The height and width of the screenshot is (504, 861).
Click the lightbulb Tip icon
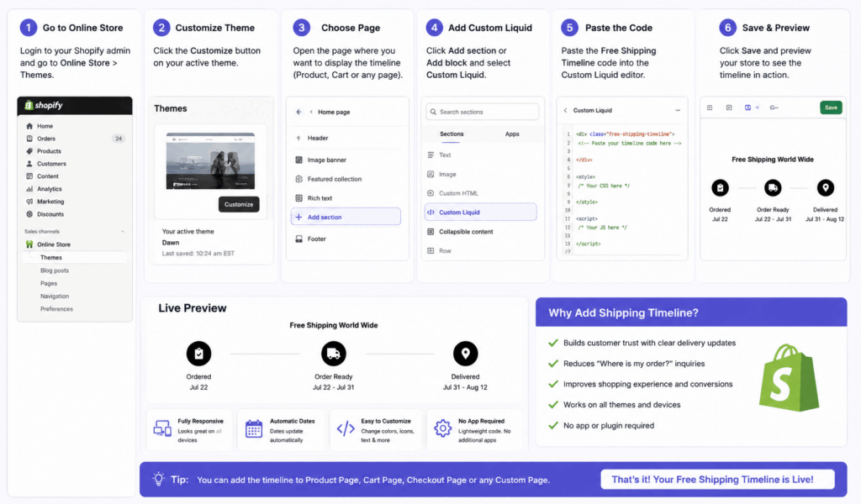point(159,479)
